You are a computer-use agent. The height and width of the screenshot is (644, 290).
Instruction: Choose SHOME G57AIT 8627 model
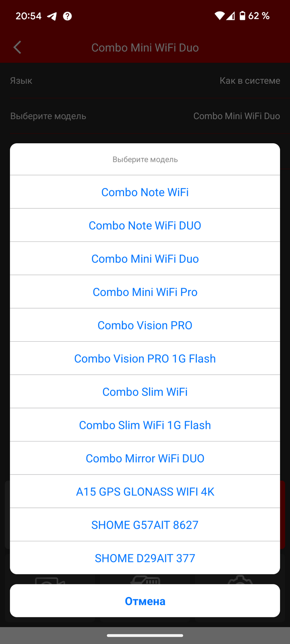tap(145, 525)
